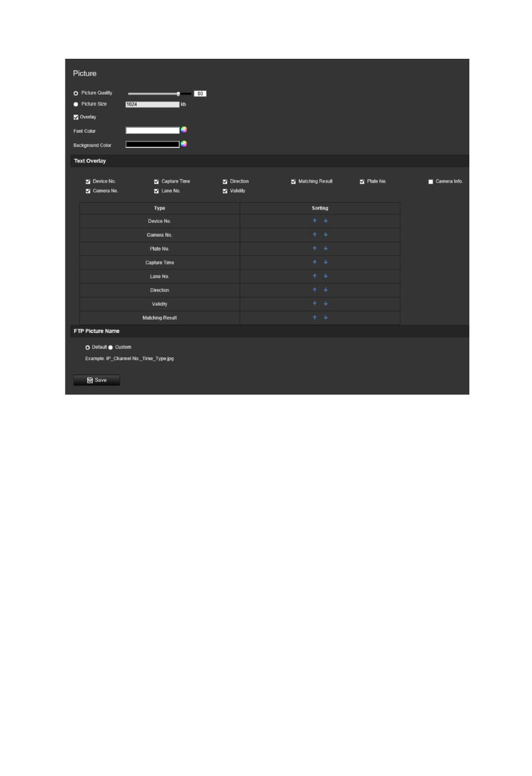Screen dimensions: 532x776
Task: Uncheck the Plate No. checkbox
Action: (362, 182)
